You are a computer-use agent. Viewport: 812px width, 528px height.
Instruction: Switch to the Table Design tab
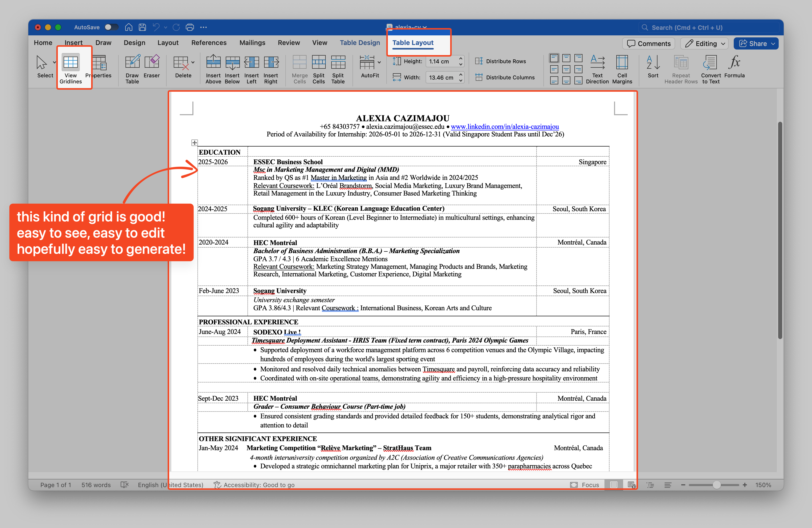pyautogui.click(x=360, y=43)
